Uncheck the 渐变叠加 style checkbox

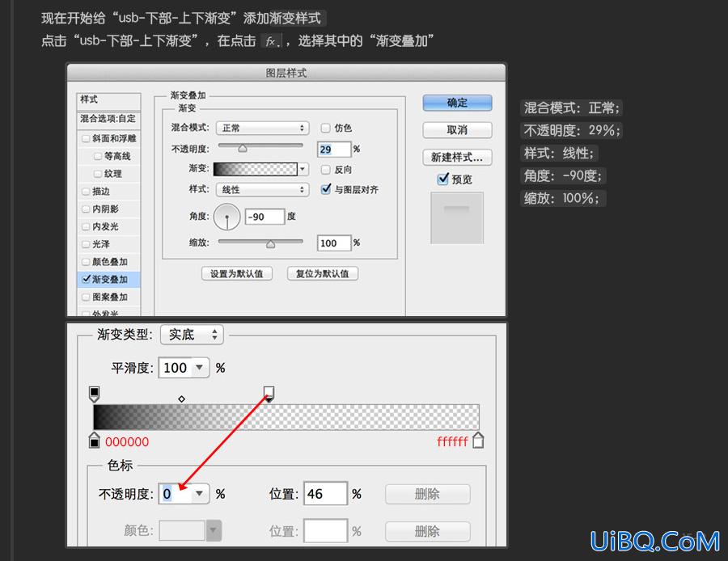tap(86, 279)
